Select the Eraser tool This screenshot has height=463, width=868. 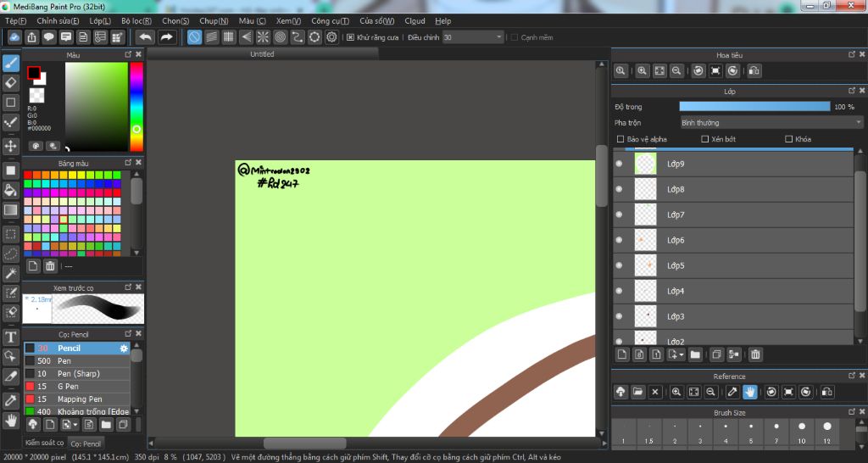click(10, 82)
